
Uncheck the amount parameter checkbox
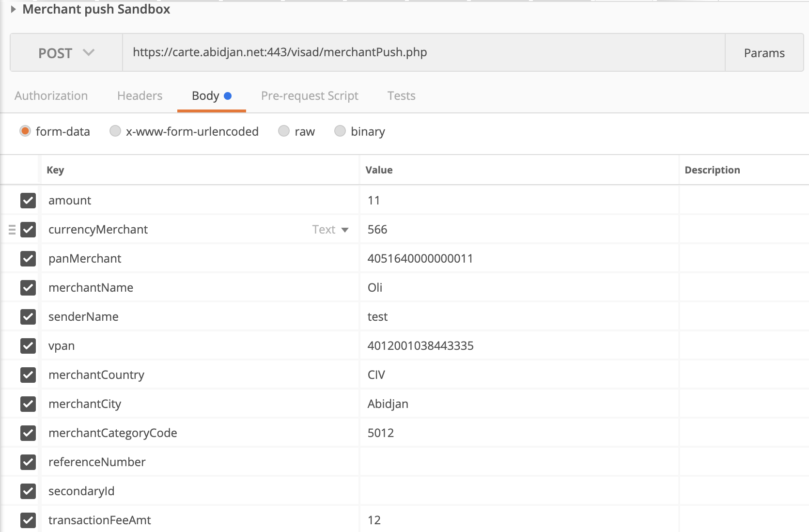(x=28, y=201)
